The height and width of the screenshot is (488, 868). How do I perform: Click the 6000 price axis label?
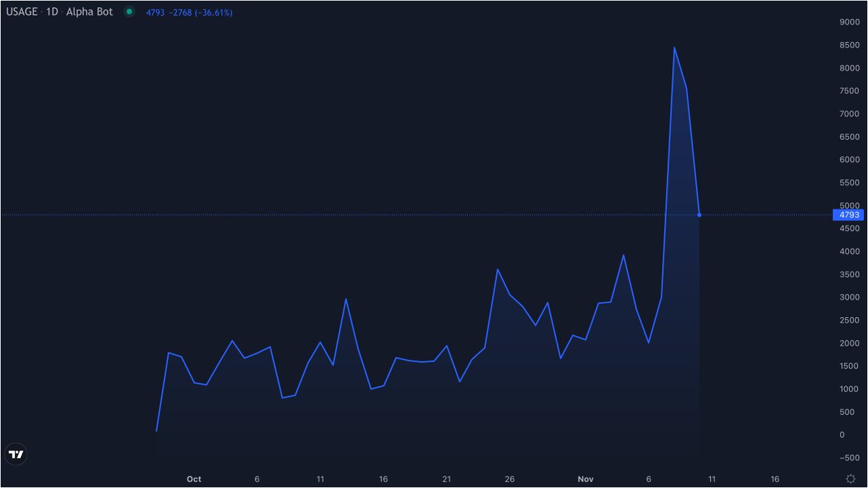coord(849,160)
